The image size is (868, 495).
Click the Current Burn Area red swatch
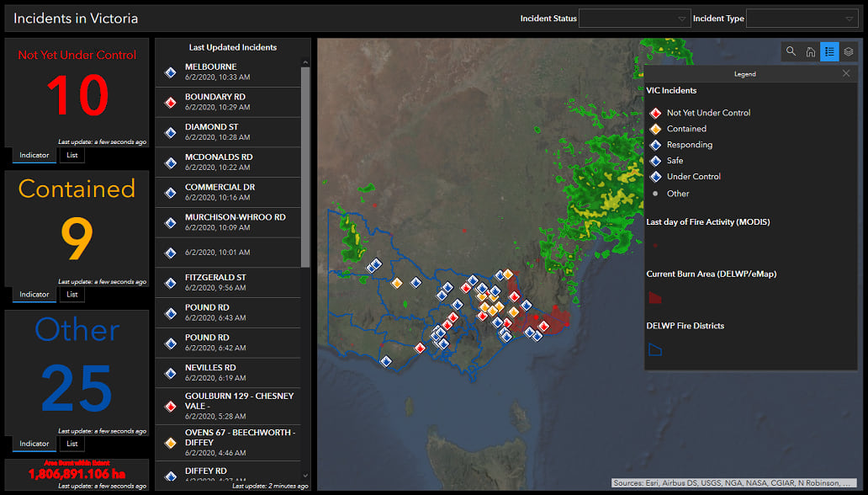pyautogui.click(x=655, y=298)
